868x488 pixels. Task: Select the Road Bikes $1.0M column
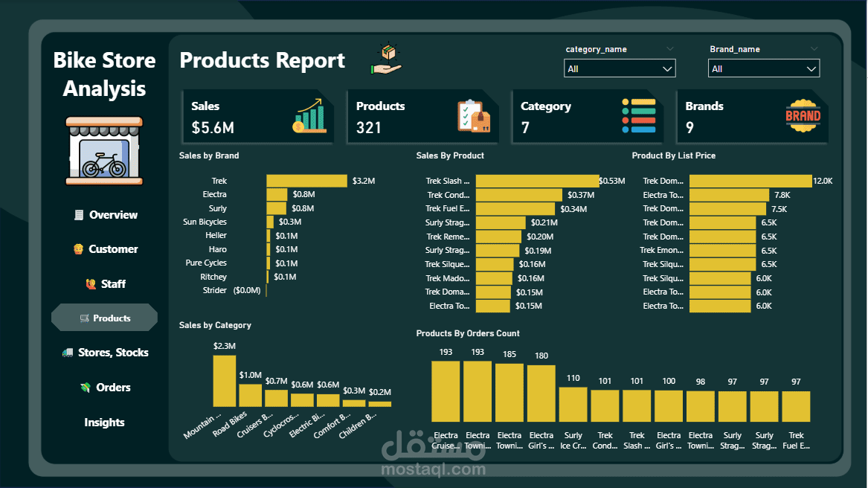[x=250, y=396]
